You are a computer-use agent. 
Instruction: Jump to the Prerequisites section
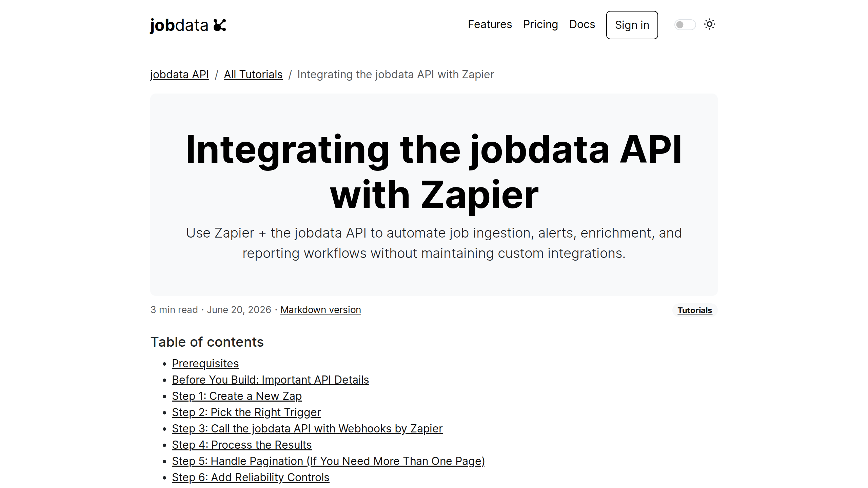tap(205, 363)
